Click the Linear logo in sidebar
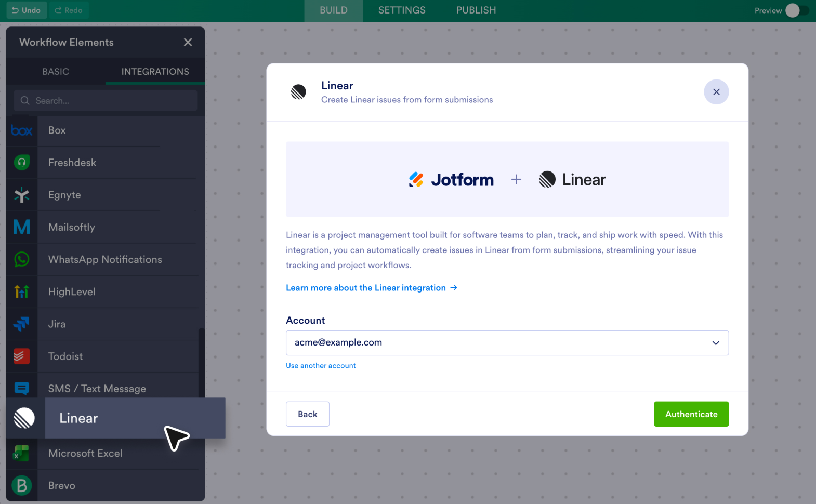The image size is (816, 504). pyautogui.click(x=24, y=418)
